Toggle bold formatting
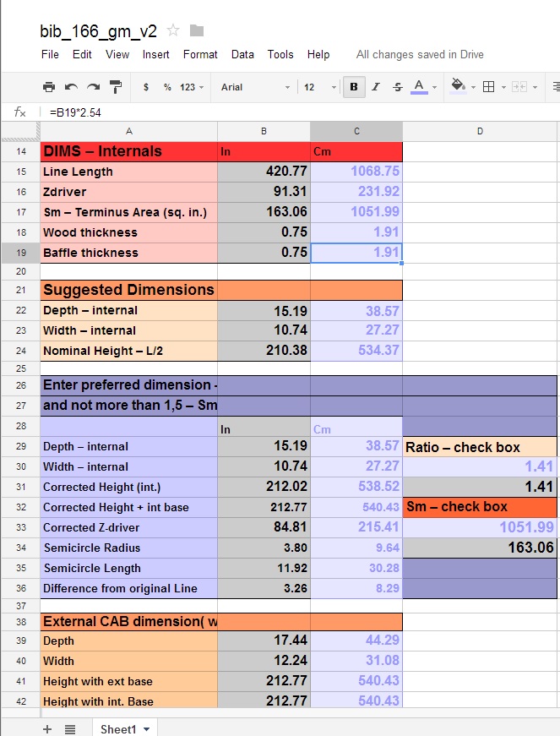The width and height of the screenshot is (560, 736). pos(354,87)
